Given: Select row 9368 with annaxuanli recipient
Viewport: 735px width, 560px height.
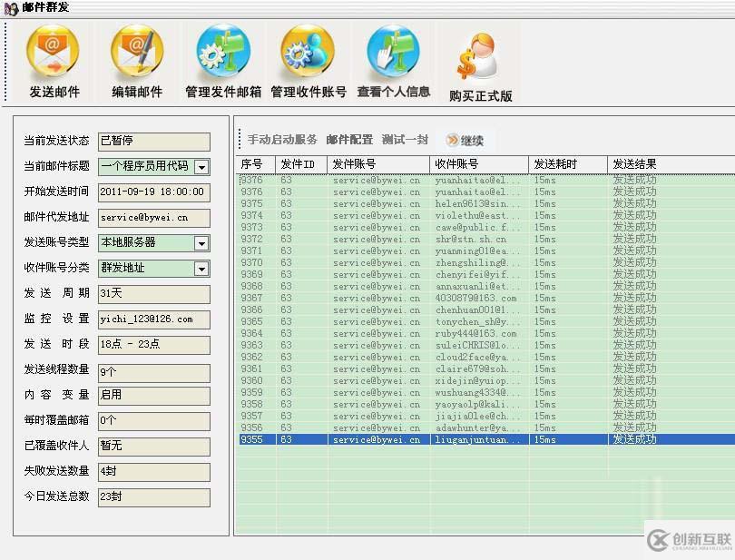Looking at the screenshot, I should coord(485,286).
